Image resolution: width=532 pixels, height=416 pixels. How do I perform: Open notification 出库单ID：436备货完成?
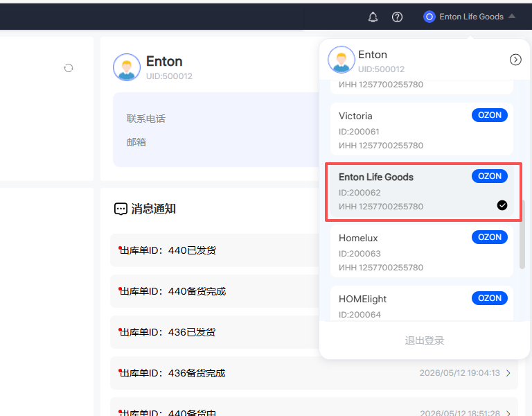click(314, 373)
